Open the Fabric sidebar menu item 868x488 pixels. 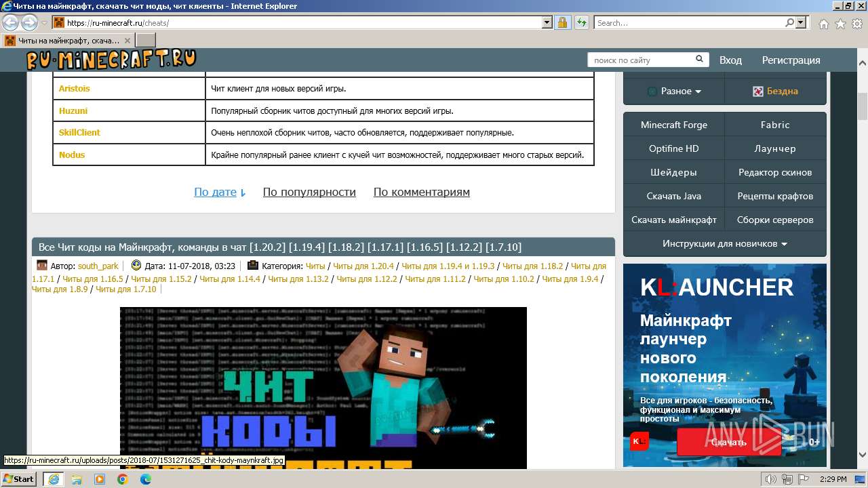[775, 125]
